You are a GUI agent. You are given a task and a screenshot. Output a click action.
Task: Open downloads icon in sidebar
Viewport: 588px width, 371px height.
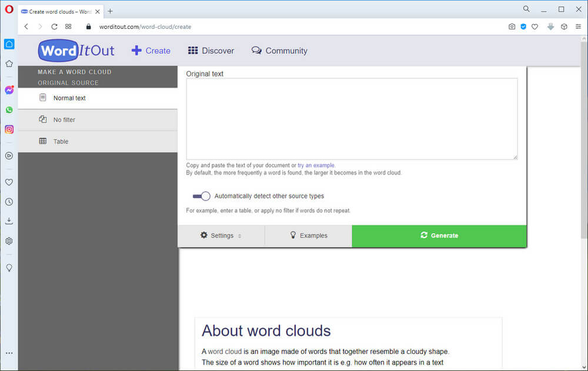click(x=9, y=221)
